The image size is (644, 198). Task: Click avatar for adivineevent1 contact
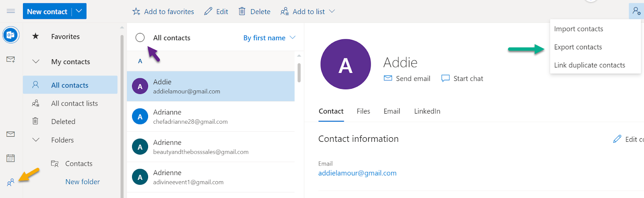tap(140, 177)
